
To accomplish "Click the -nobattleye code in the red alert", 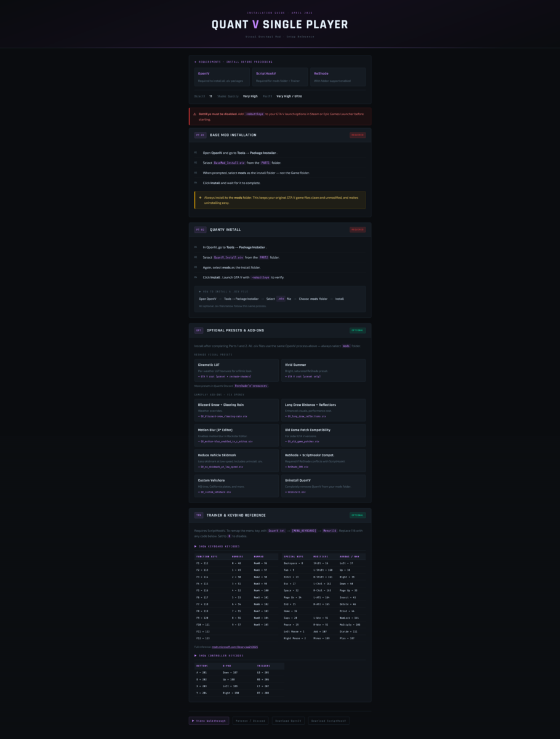I will 255,114.
